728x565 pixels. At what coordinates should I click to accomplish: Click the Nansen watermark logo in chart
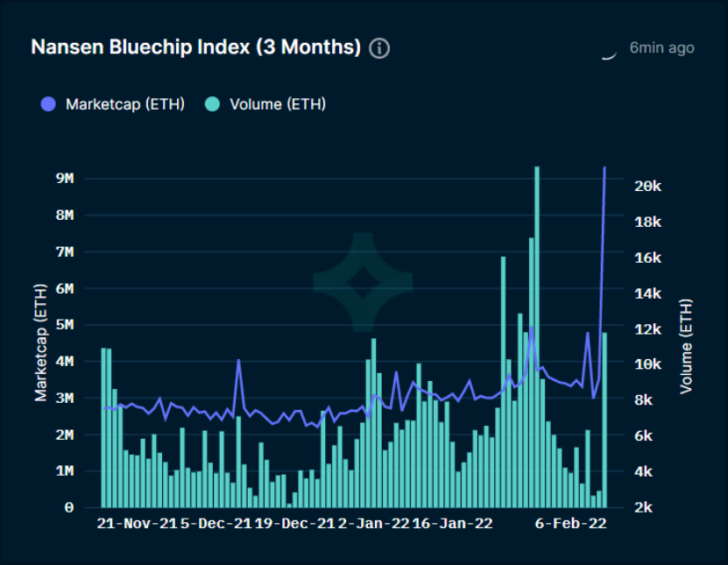point(363,282)
